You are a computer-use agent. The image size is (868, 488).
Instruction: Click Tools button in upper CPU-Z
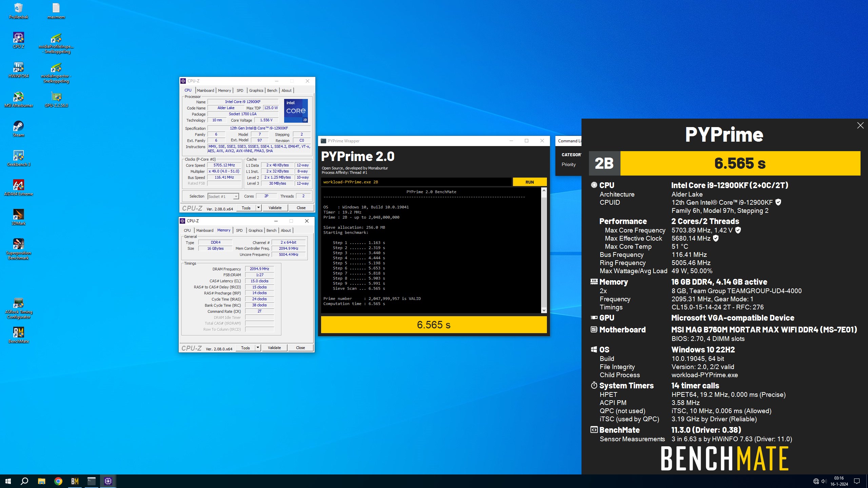[x=246, y=208]
